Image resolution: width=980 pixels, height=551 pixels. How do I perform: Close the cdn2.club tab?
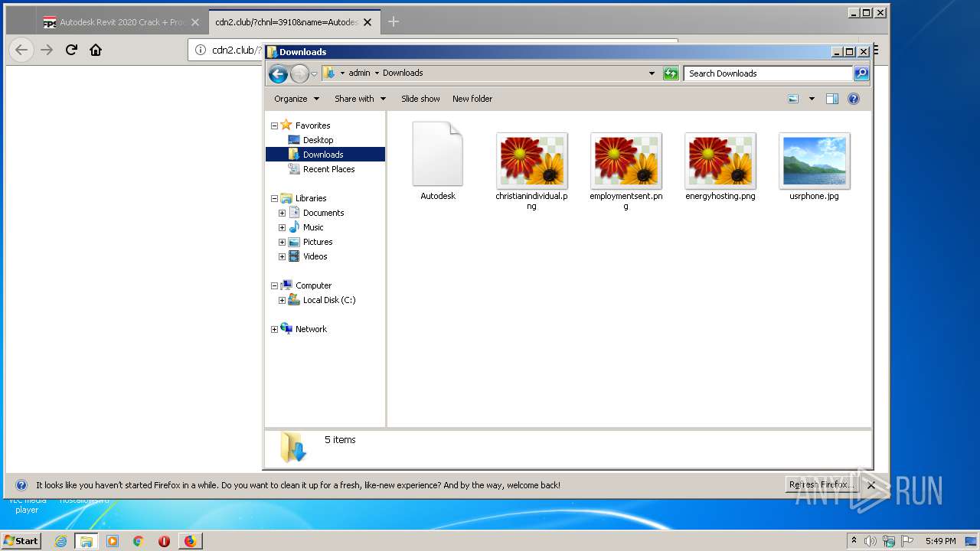point(367,22)
